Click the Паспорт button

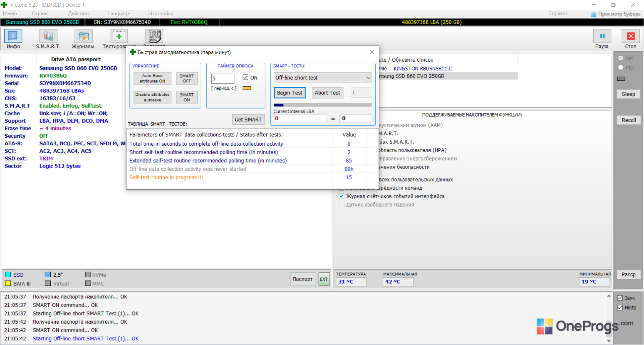click(x=303, y=279)
